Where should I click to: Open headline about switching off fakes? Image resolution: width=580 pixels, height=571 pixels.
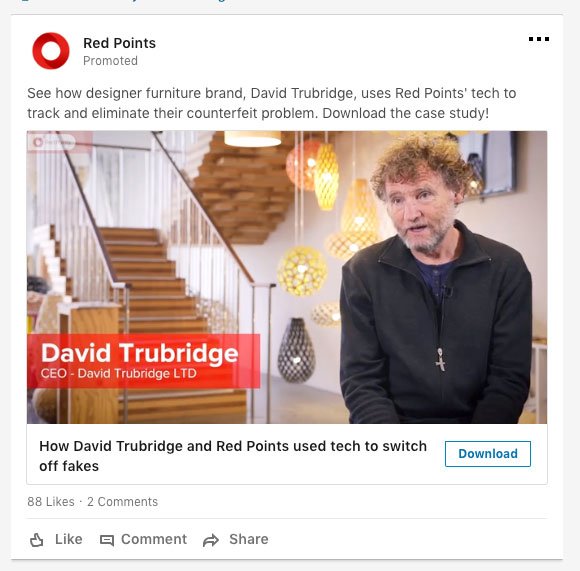[233, 456]
